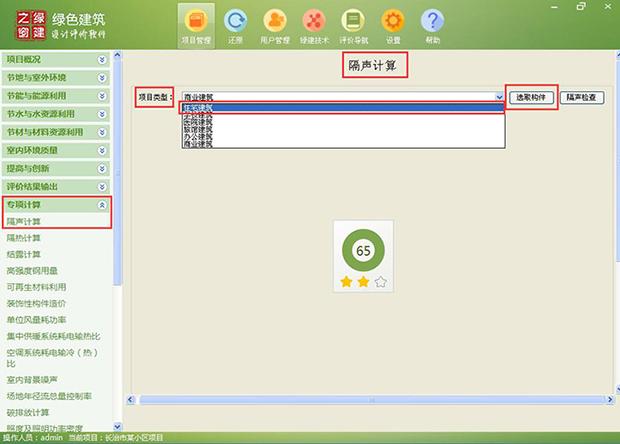Image resolution: width=620 pixels, height=444 pixels.
Task: Select 可再生材料利用 in the sidebar
Action: [x=36, y=287]
